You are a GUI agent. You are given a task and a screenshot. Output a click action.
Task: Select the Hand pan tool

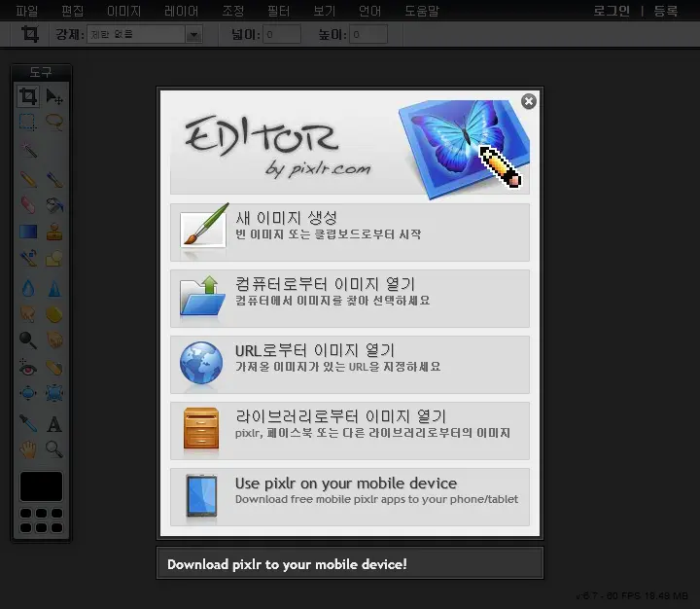tap(28, 448)
